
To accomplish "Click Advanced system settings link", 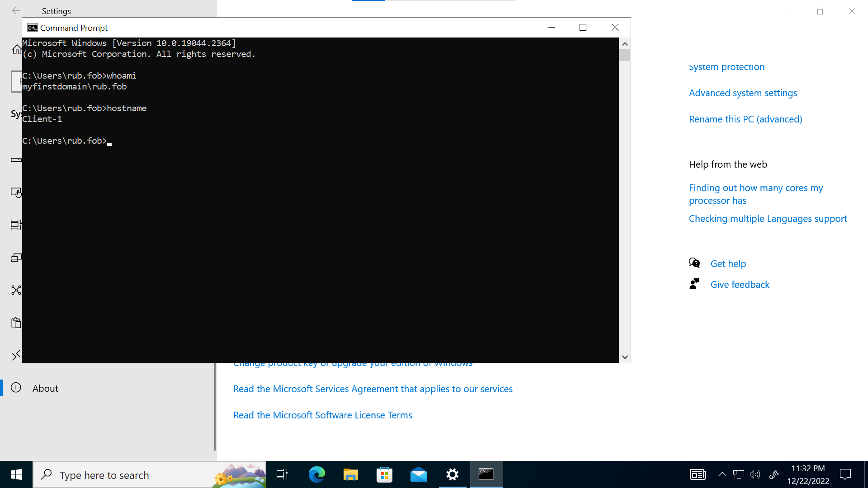I will (743, 92).
